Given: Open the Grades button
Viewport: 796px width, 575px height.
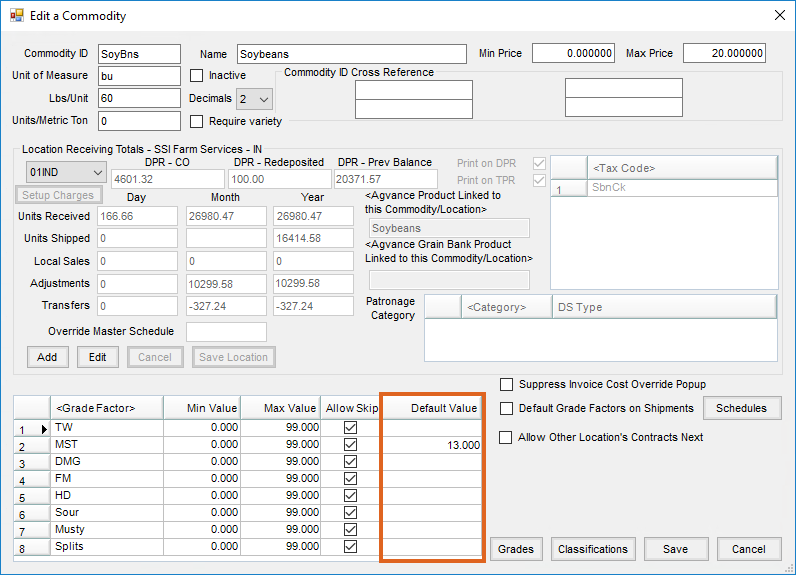Looking at the screenshot, I should click(x=516, y=549).
